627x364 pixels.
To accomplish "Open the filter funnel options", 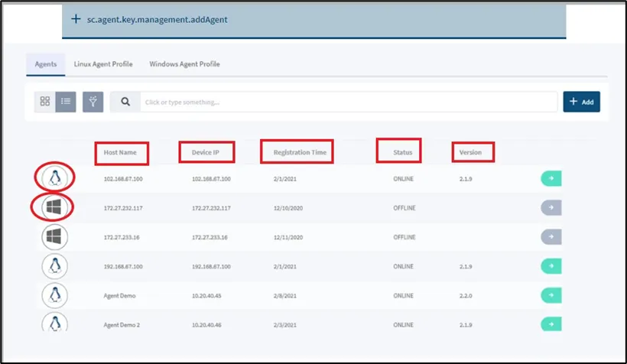I will (x=93, y=102).
